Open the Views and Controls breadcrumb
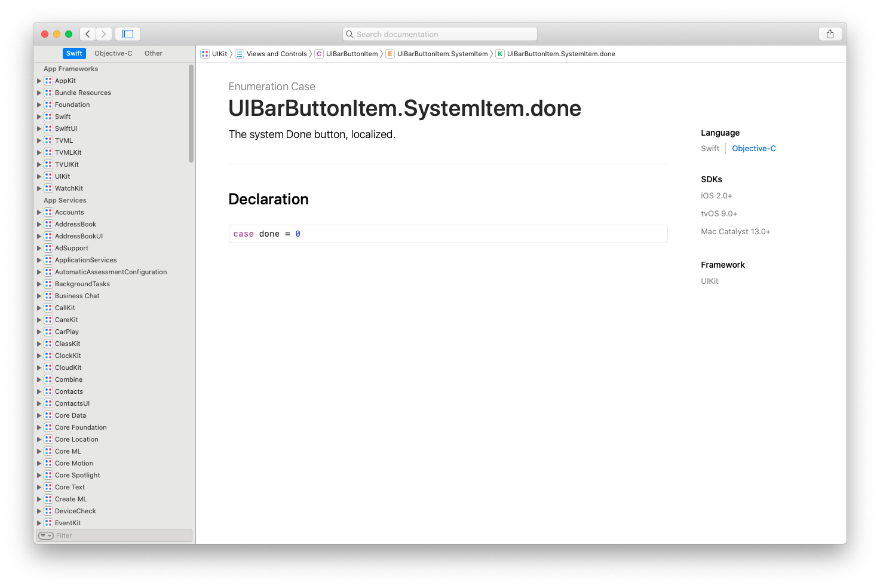Image resolution: width=880 pixels, height=588 pixels. (277, 54)
